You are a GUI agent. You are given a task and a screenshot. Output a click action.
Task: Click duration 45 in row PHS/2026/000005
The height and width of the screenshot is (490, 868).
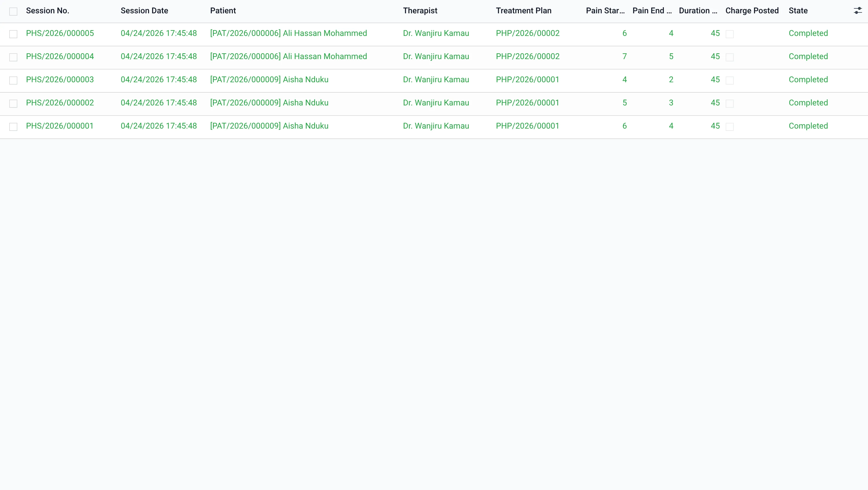[x=715, y=33]
